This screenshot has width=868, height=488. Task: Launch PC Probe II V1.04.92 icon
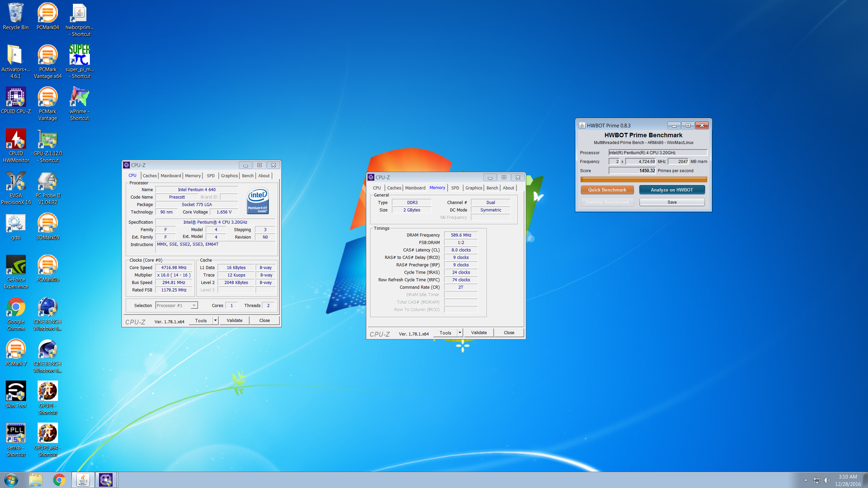[47, 188]
